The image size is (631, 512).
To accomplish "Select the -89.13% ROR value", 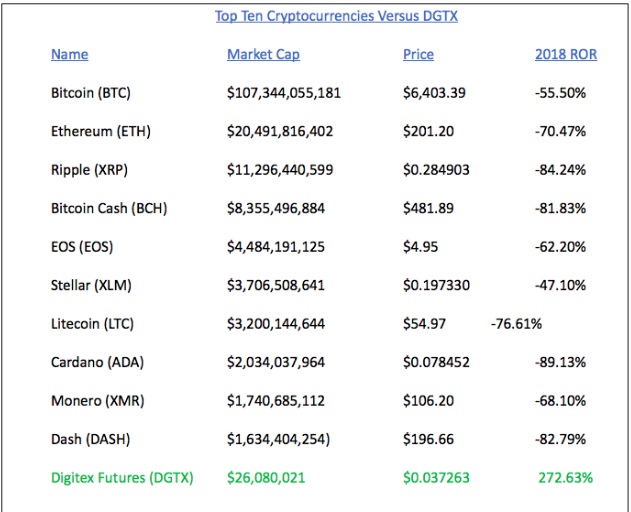I will (560, 363).
